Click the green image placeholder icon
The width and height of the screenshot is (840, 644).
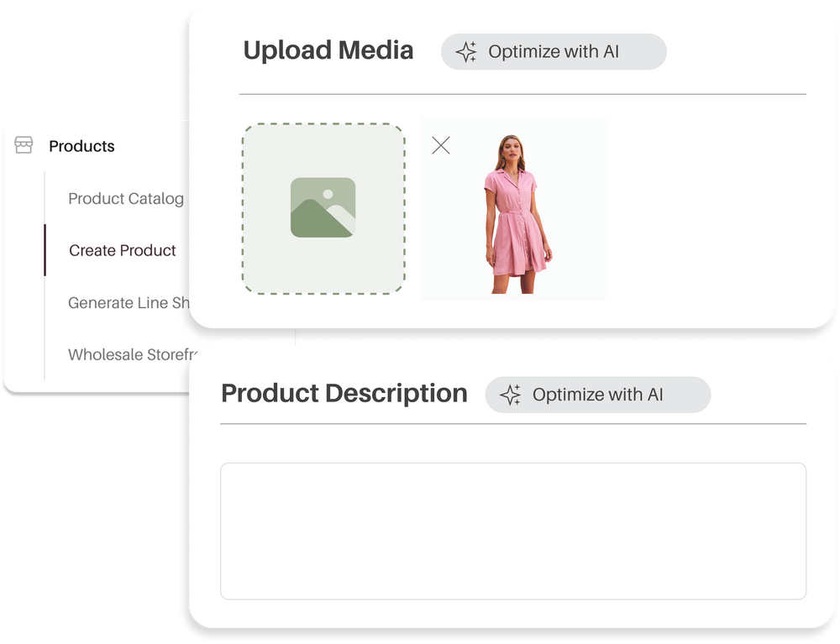click(x=323, y=207)
